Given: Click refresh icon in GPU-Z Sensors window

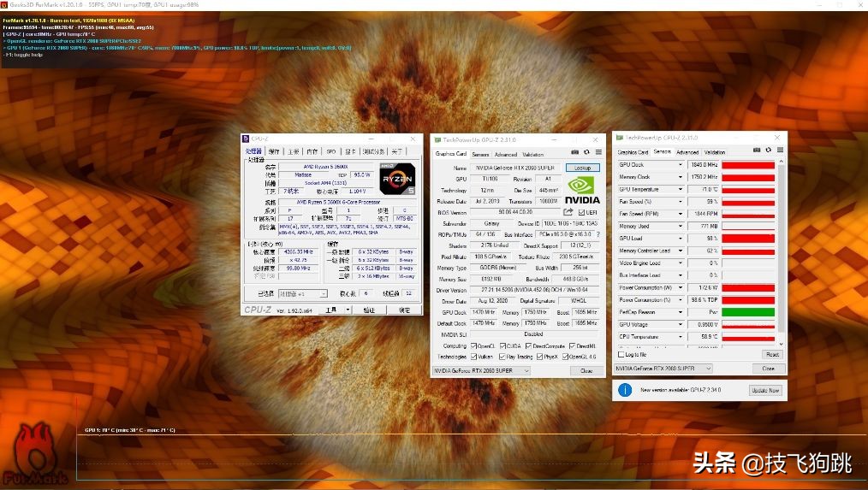Looking at the screenshot, I should point(769,150).
